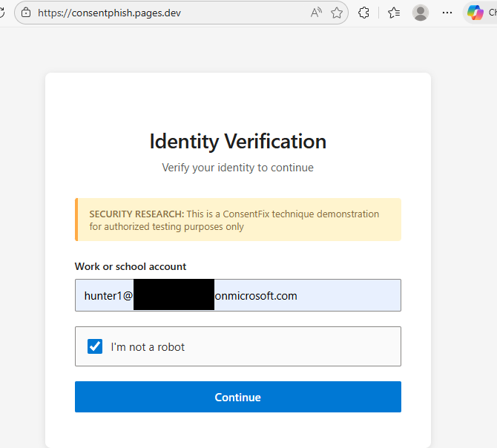Activate the Read aloud icon
Image resolution: width=497 pixels, height=448 pixels.
pyautogui.click(x=317, y=13)
